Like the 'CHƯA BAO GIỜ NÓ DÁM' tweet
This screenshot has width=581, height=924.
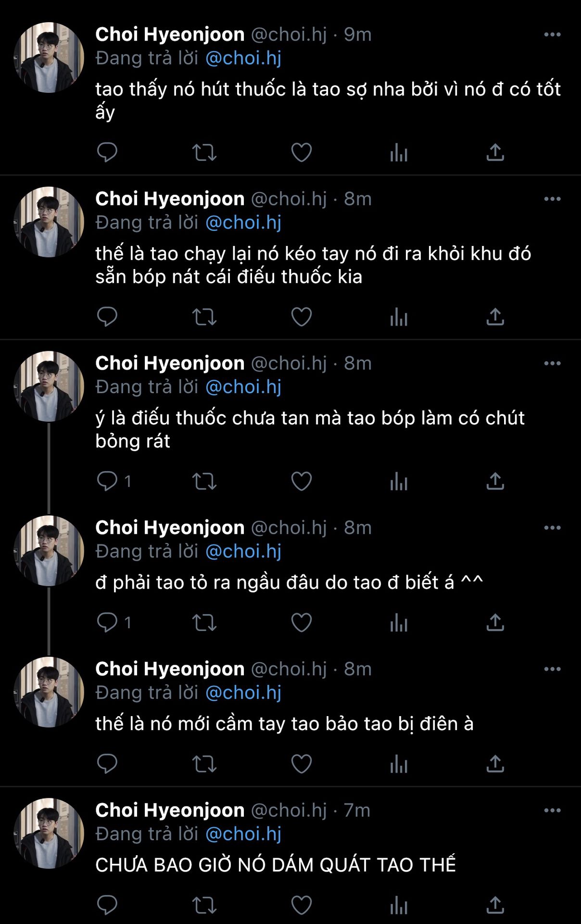coord(302,905)
